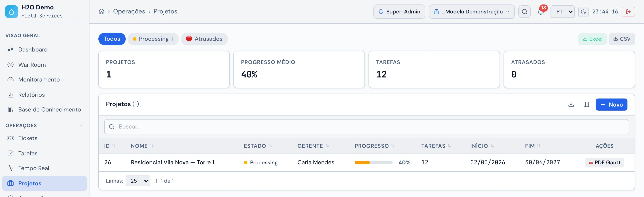Viewport: 644px width, 197px height.
Task: Download projects table using download icon
Action: coord(571,104)
